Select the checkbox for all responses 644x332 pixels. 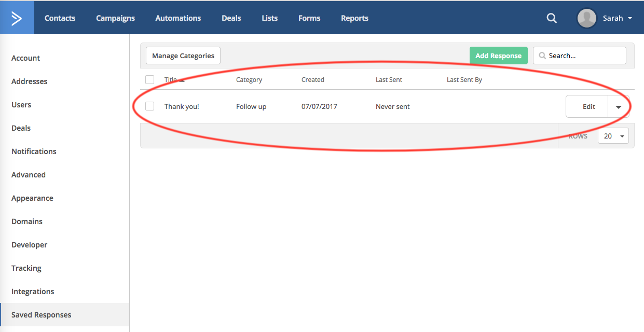pos(150,80)
